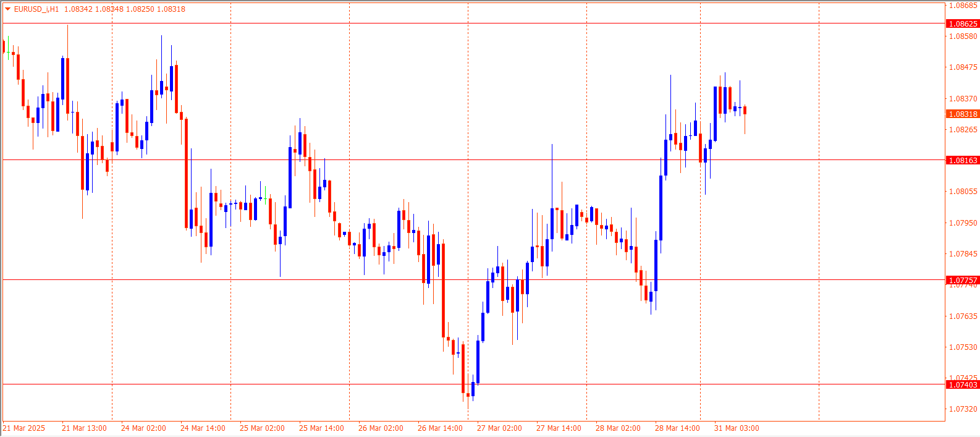Screen dimensions: 980x437
Task: Click the 1.08370 price scale value
Action: (x=963, y=99)
